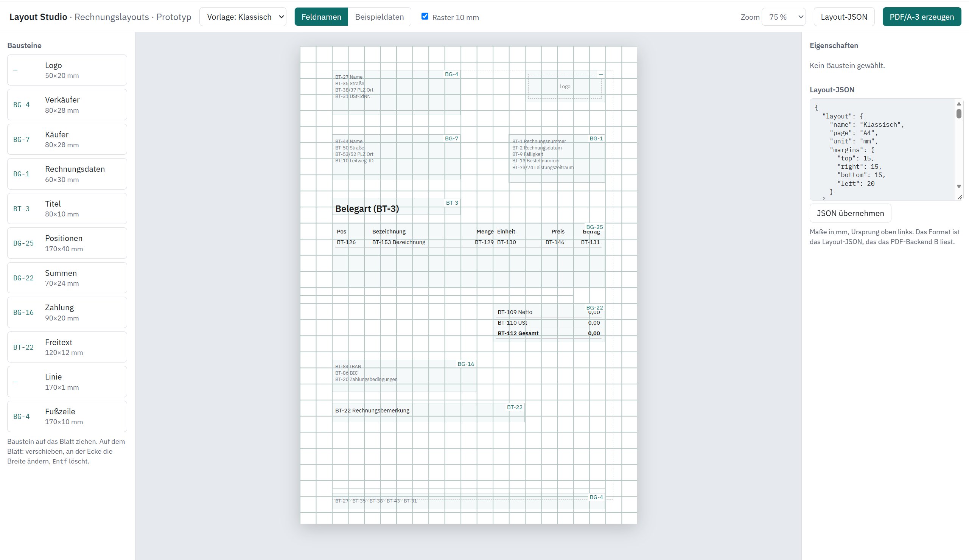
Task: Click the JSON übernehmen button
Action: [x=850, y=213]
